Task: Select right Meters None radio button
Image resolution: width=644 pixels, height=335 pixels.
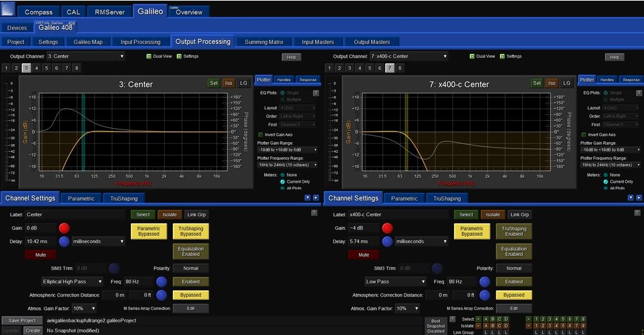Action: tap(606, 175)
